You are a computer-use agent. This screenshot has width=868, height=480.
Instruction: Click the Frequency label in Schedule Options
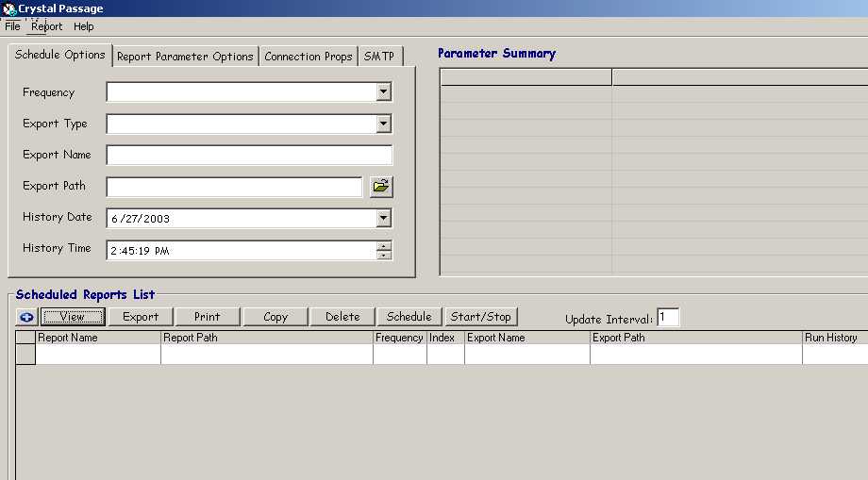(48, 93)
